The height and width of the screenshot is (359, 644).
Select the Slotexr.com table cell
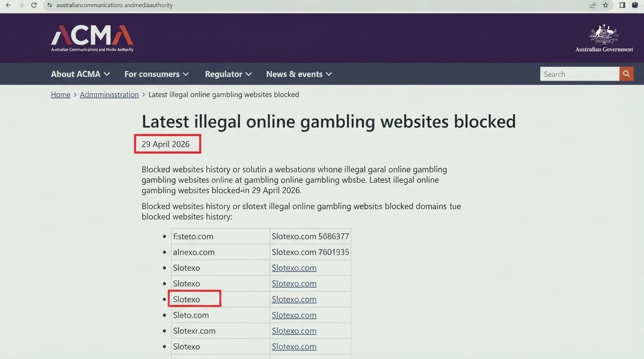coord(220,331)
